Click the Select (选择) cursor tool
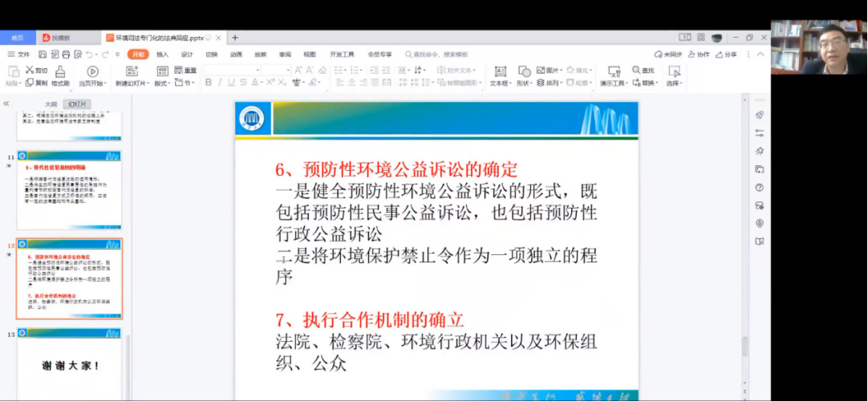This screenshot has height=402, width=868. click(674, 76)
